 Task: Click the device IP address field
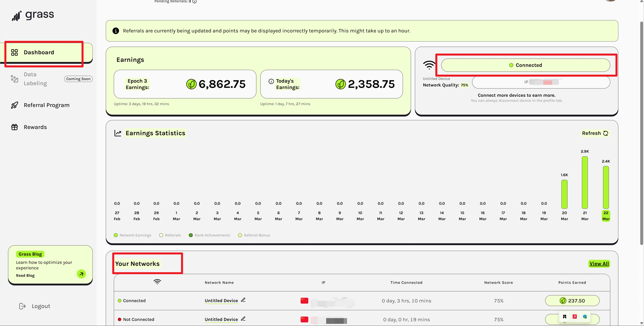[541, 82]
